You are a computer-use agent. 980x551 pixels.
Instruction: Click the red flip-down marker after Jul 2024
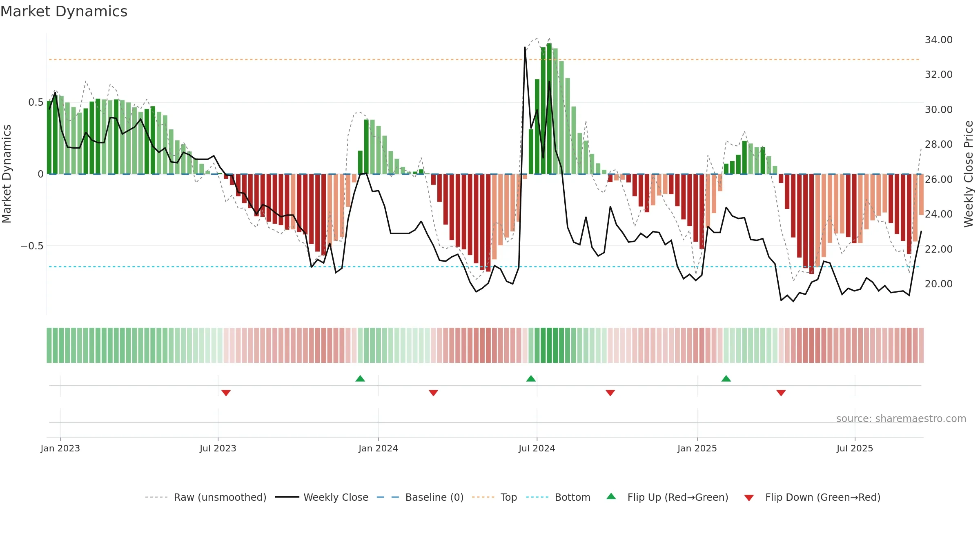[610, 393]
